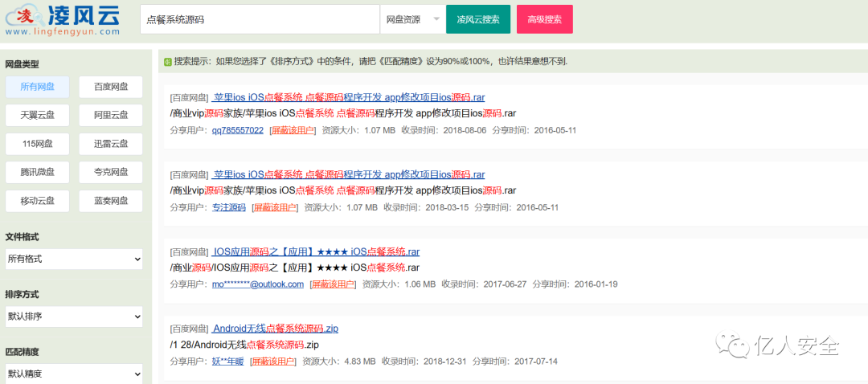Screen dimensions: 868x384
Task: Select the 百度网盘 filter
Action: point(111,87)
